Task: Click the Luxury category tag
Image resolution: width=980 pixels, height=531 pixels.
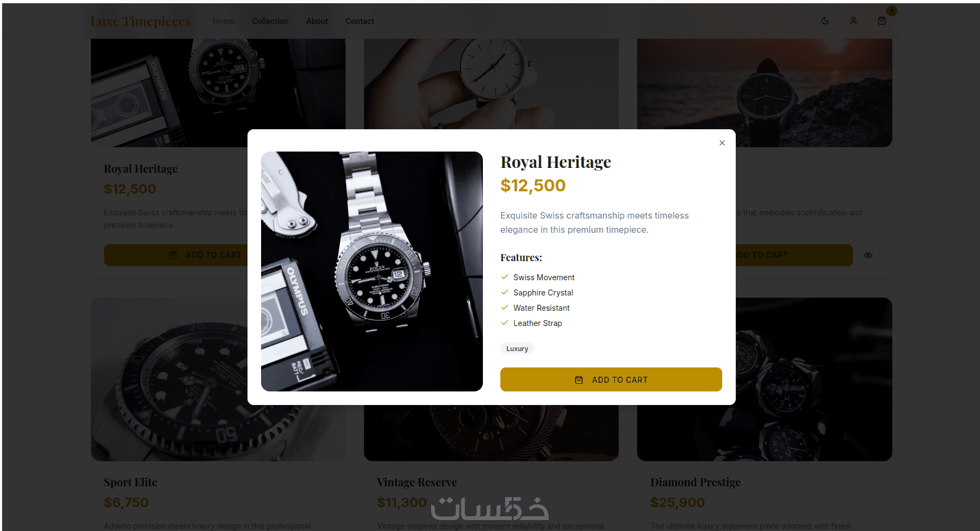Action: [517, 349]
